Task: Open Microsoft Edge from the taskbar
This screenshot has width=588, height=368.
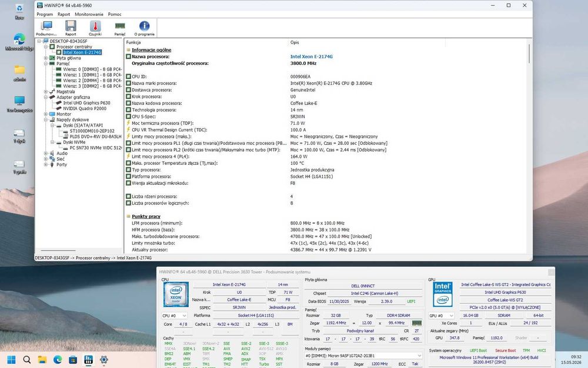Action: (x=58, y=360)
